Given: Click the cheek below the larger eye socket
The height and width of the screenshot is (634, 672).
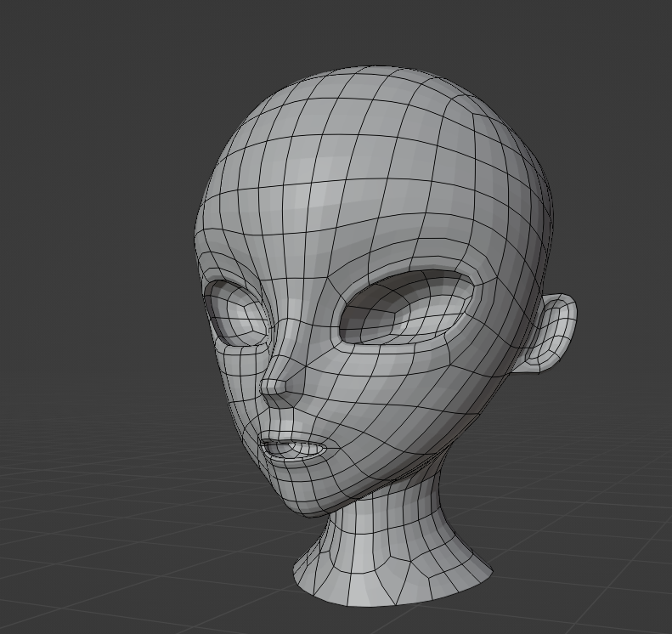Looking at the screenshot, I should 399,391.
